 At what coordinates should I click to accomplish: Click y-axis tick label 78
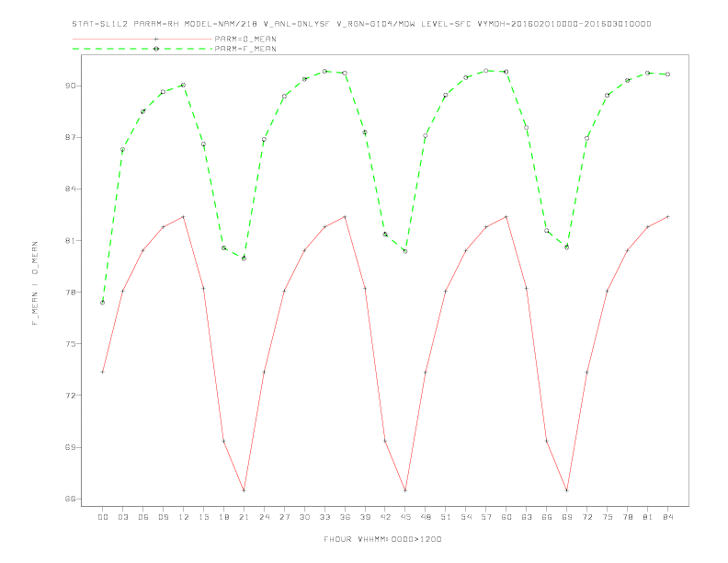pos(70,293)
